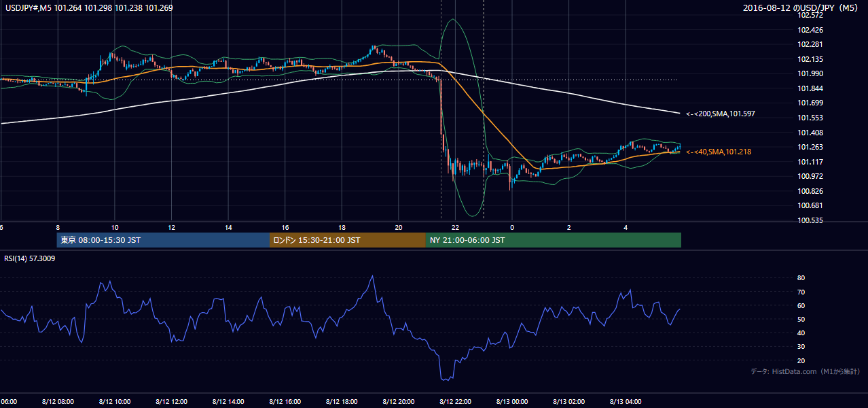Click the 8/12 14:00 time axis label

[x=228, y=401]
